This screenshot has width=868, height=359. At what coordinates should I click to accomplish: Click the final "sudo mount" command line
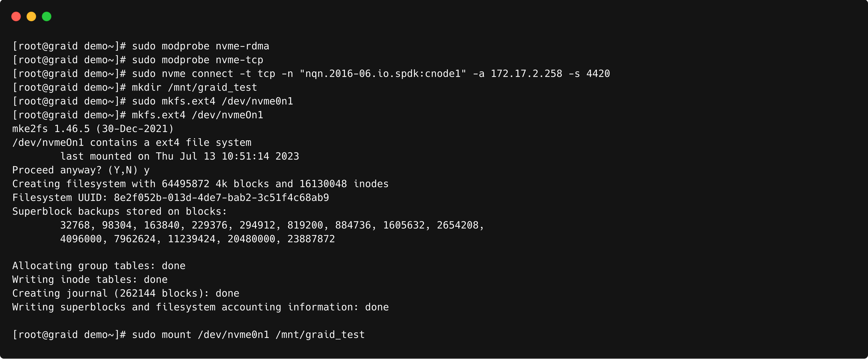click(x=248, y=335)
